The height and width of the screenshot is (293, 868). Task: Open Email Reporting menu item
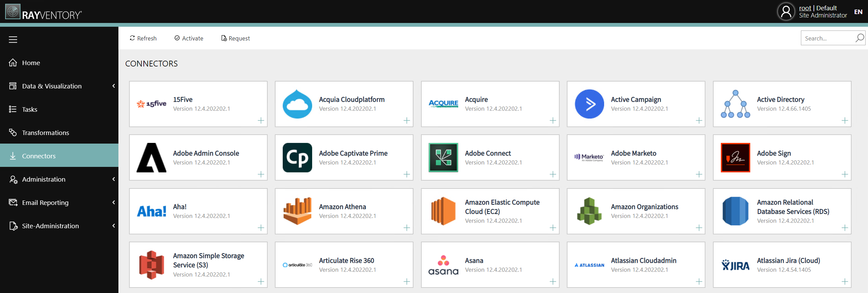[59, 203]
